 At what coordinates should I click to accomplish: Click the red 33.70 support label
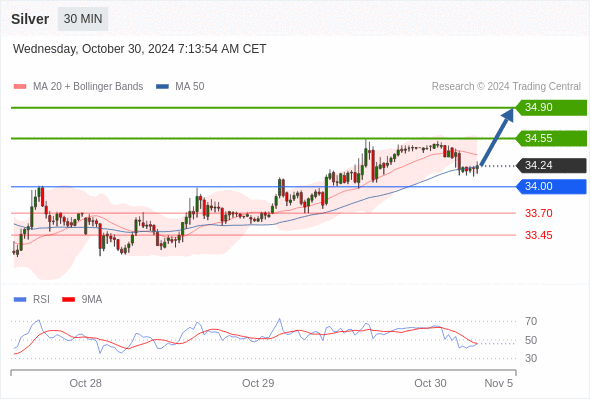point(538,213)
